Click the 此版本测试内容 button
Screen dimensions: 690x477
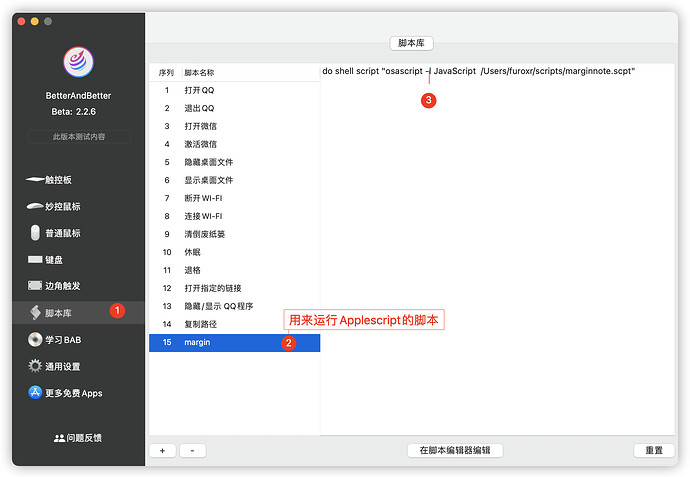point(79,137)
